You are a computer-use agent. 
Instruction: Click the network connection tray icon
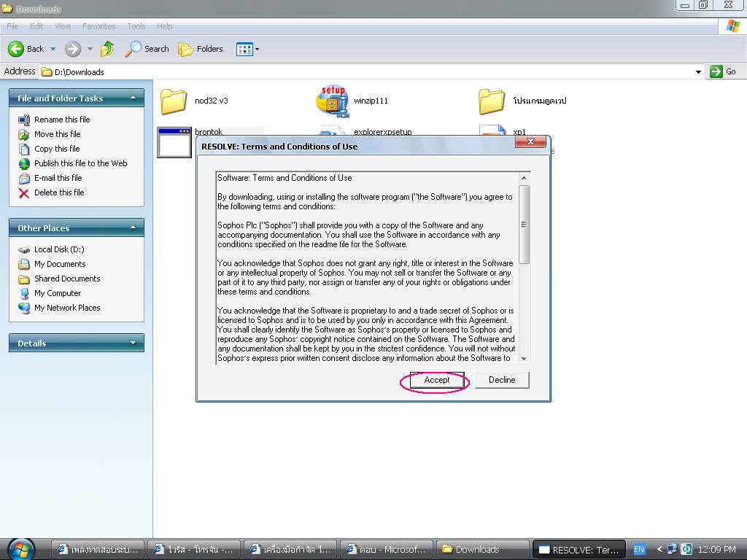(672, 549)
